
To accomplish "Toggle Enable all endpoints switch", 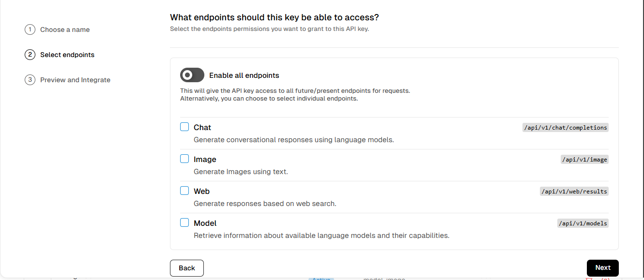I will 192,75.
